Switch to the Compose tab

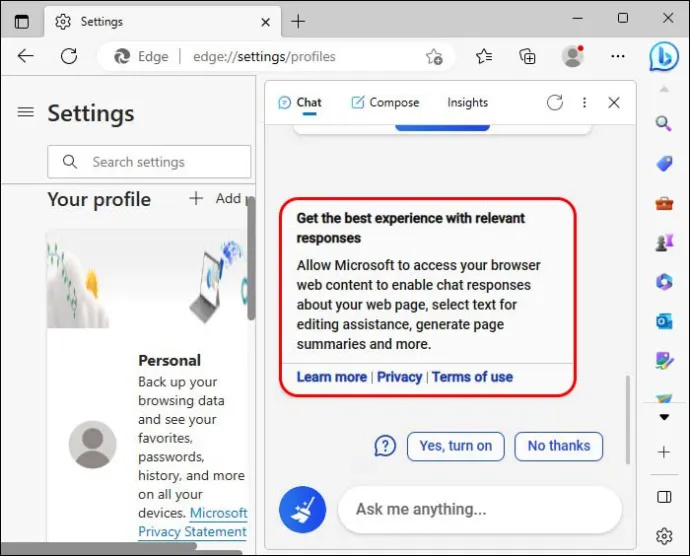click(385, 103)
